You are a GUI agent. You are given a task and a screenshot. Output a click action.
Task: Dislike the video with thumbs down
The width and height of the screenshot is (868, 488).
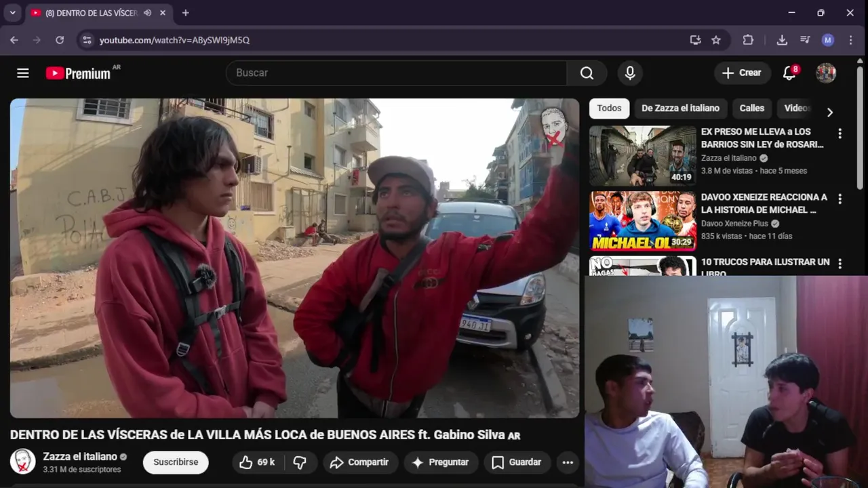tap(300, 462)
